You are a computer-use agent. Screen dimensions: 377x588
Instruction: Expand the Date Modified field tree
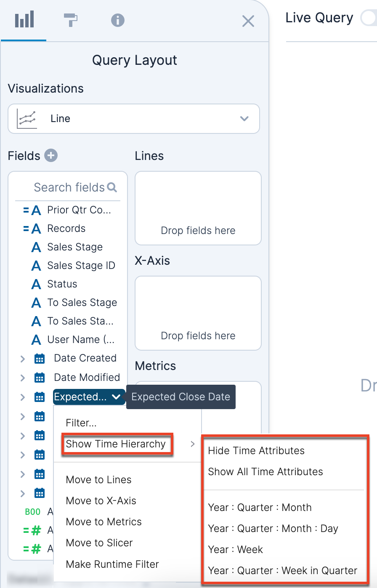click(23, 378)
